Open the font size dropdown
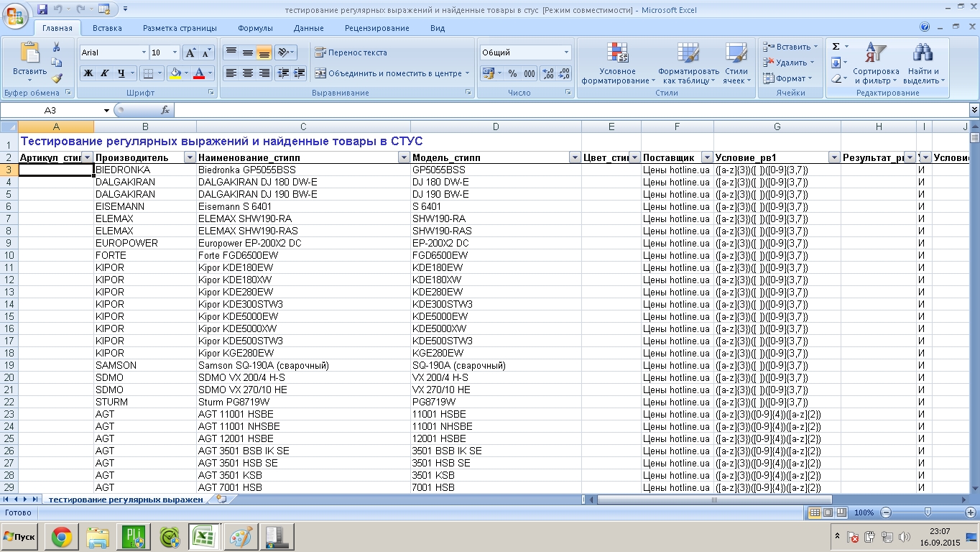The image size is (980, 552). click(175, 52)
